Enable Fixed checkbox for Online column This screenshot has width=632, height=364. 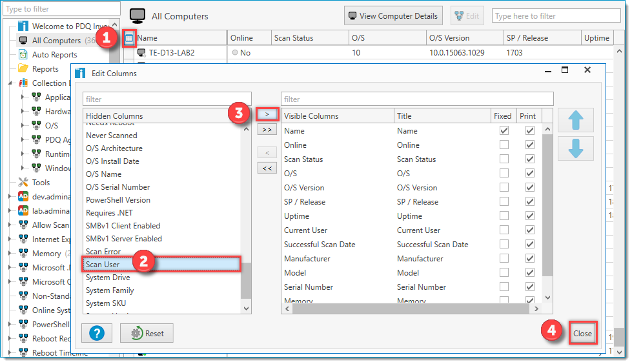tap(504, 145)
